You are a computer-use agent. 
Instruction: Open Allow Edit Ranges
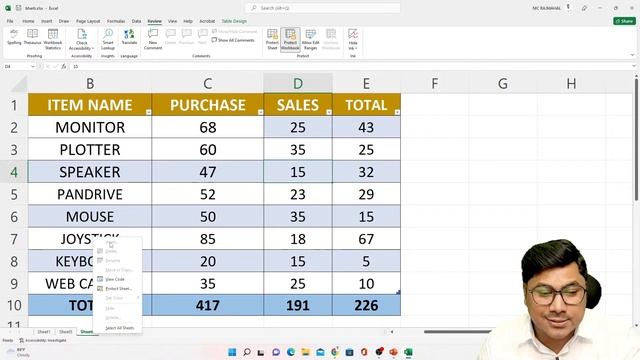tap(310, 39)
